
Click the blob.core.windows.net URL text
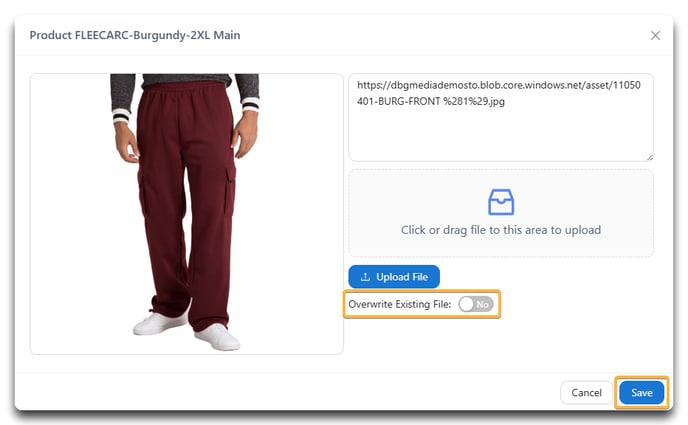[498, 85]
